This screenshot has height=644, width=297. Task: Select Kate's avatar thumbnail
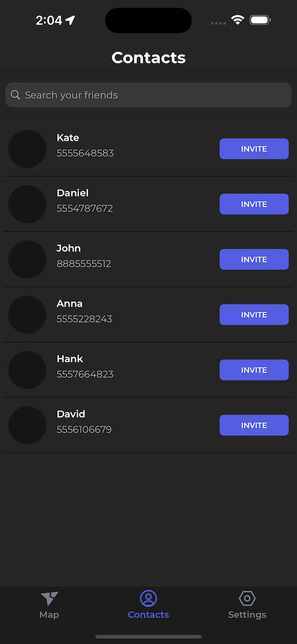27,149
